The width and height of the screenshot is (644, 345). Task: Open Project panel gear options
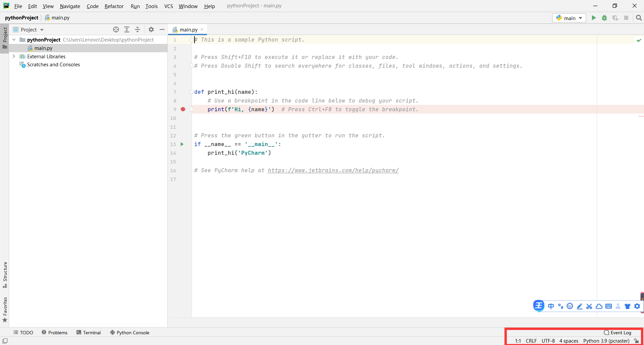(x=151, y=29)
